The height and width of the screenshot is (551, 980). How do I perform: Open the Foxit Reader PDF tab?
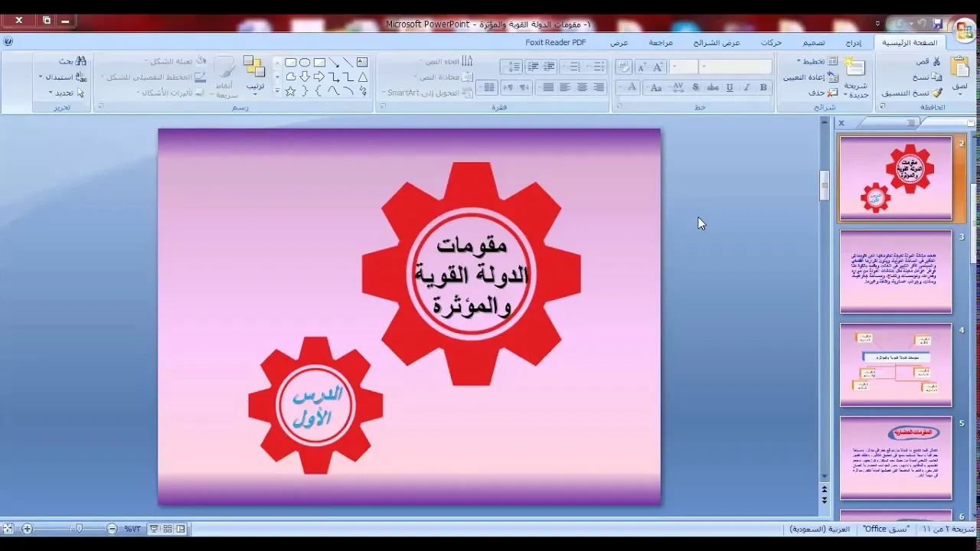coord(555,43)
